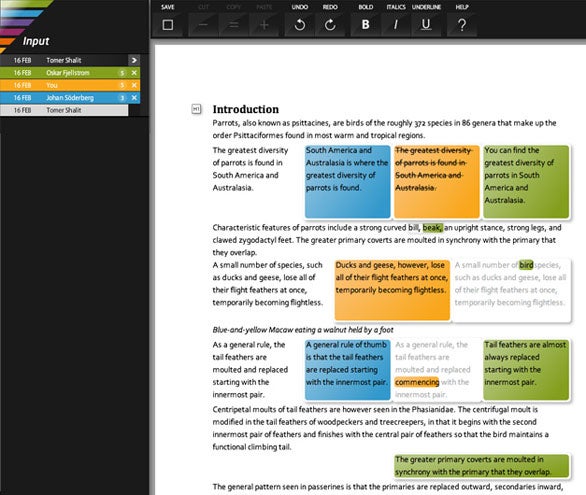586x495 pixels.
Task: Select Johan Söderberg's blue input row
Action: (70, 98)
